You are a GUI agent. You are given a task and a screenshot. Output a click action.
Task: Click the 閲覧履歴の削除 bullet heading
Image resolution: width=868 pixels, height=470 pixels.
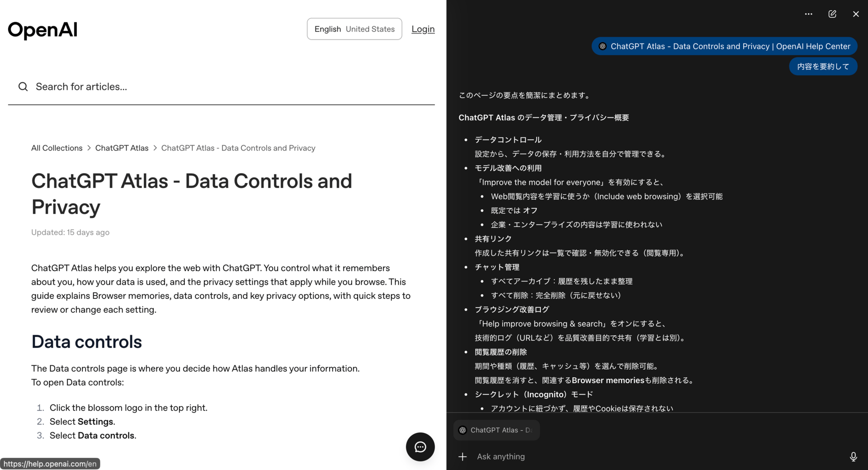pos(501,352)
